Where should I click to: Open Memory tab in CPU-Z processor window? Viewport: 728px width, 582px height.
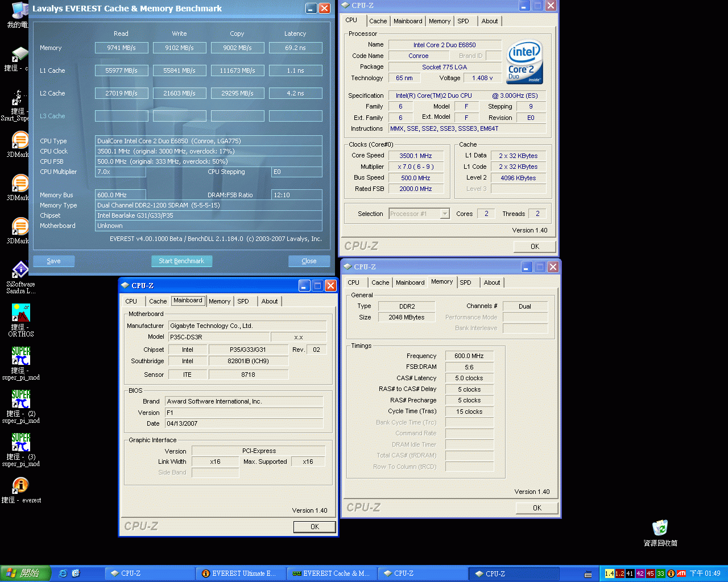tap(440, 21)
